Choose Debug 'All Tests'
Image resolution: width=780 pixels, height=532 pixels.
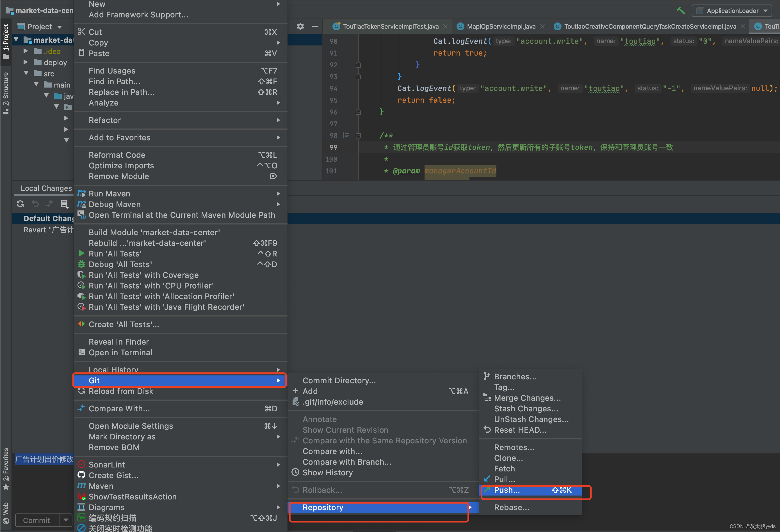click(180, 264)
